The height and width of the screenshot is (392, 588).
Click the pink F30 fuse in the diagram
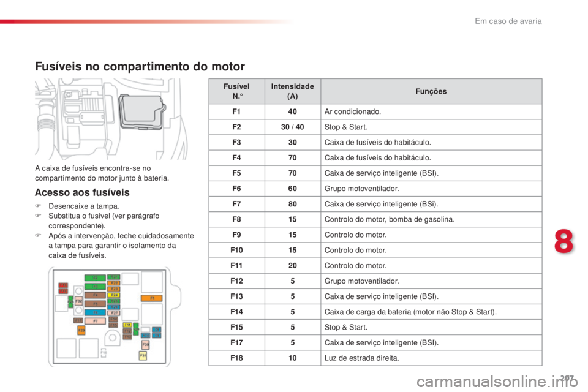146,345
